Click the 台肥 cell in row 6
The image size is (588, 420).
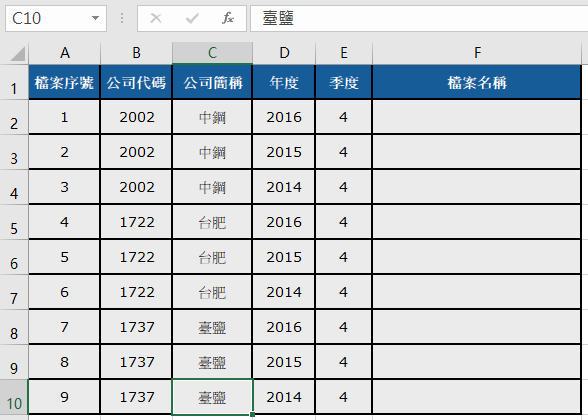[x=212, y=257]
